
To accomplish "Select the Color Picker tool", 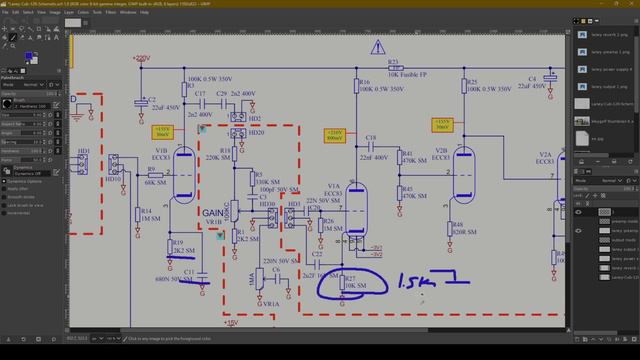I will (x=4, y=46).
